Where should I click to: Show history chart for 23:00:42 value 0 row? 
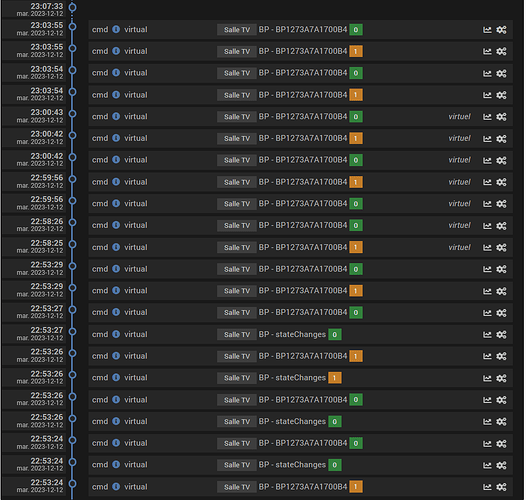(487, 160)
